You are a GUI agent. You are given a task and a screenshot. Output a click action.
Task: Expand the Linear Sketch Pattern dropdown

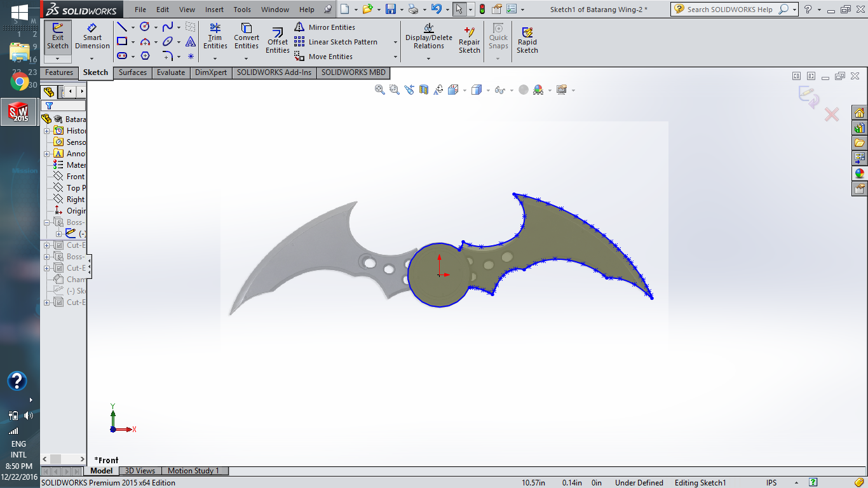395,42
